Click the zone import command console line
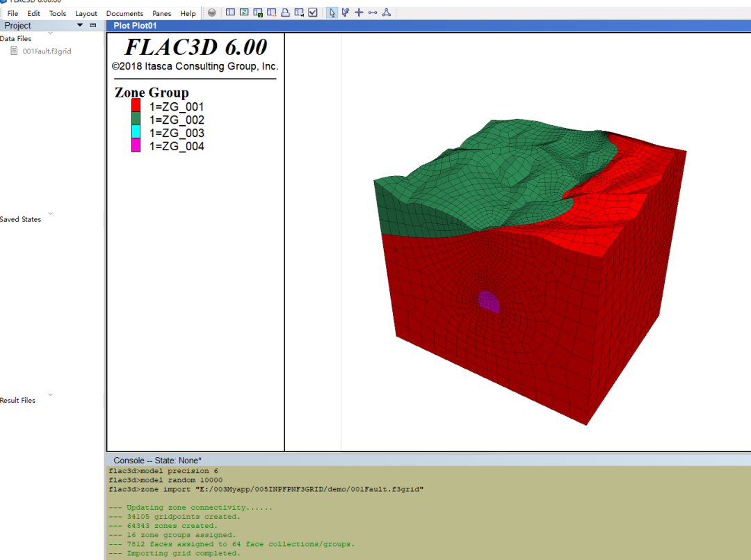The height and width of the screenshot is (560, 751). (266, 489)
